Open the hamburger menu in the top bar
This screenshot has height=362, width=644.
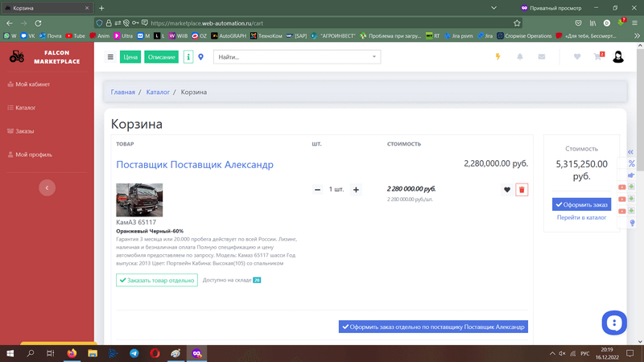point(110,57)
